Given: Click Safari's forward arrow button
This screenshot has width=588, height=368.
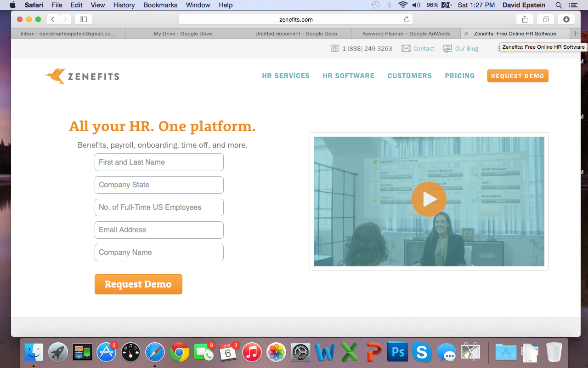Looking at the screenshot, I should coord(65,19).
